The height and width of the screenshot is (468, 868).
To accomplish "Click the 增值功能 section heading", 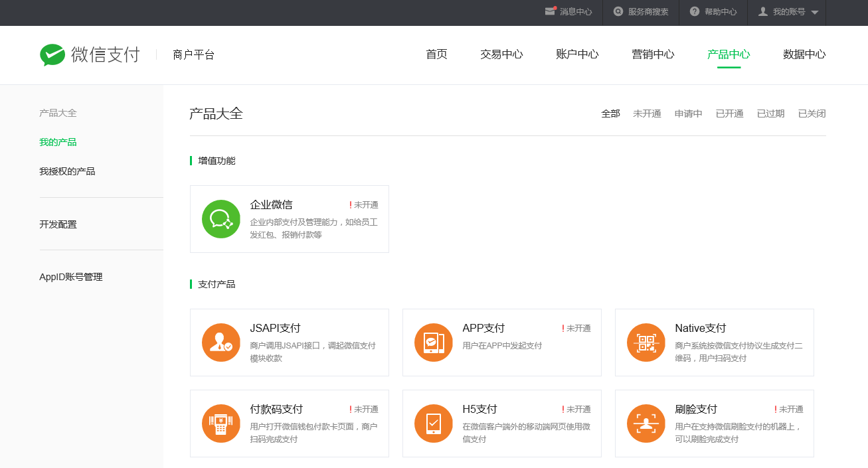I will click(217, 161).
